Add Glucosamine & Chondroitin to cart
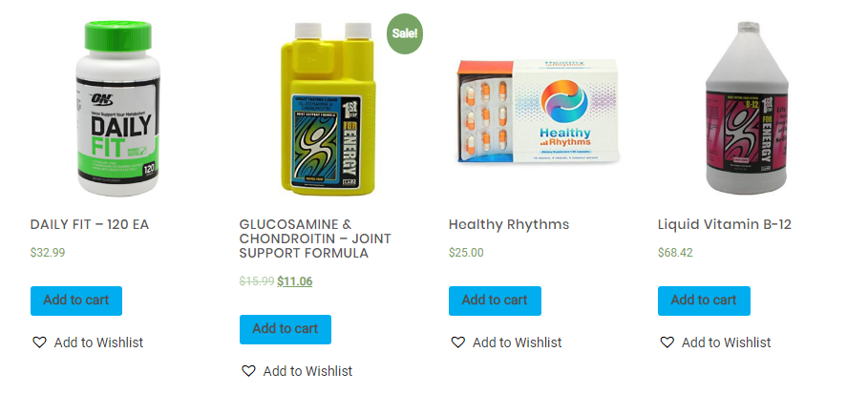Screen dimensions: 868x394 [286, 329]
